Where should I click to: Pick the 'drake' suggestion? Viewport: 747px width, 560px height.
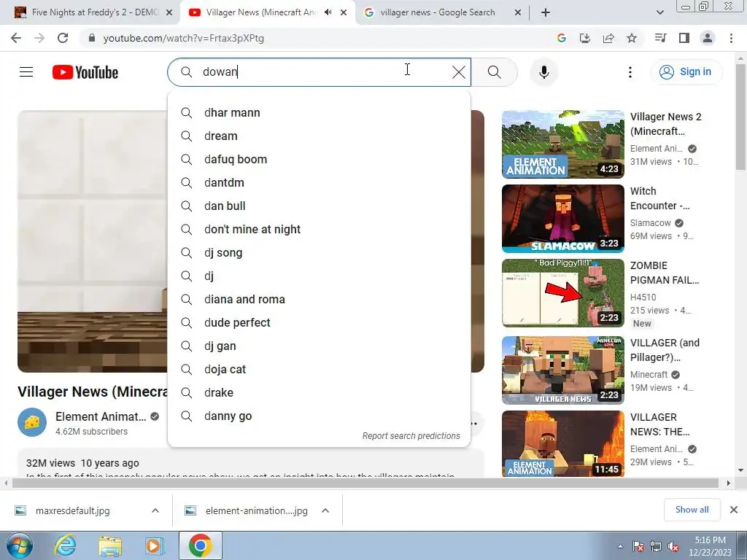(320, 393)
